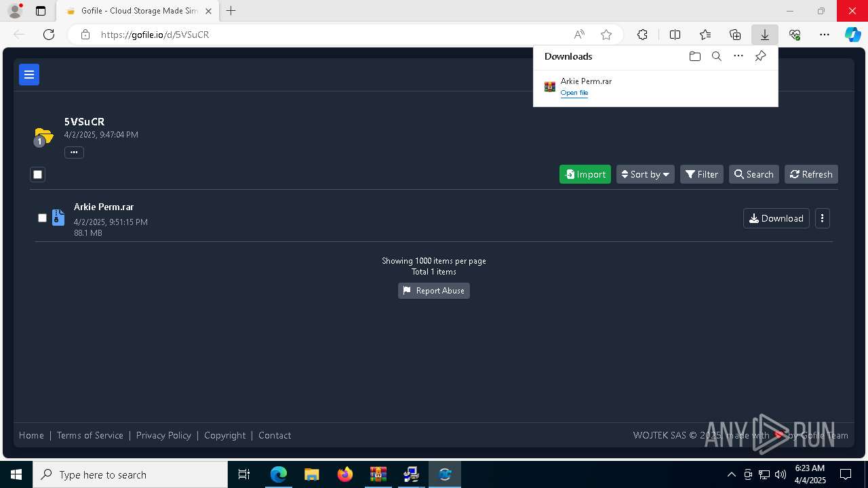Image resolution: width=868 pixels, height=488 pixels.
Task: Open the Windows Start menu
Action: [16, 474]
